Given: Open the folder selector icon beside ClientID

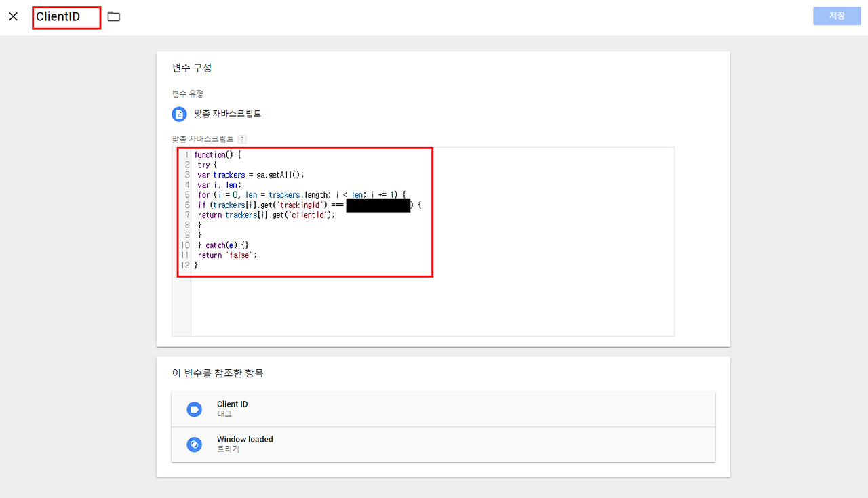Looking at the screenshot, I should pyautogui.click(x=114, y=16).
